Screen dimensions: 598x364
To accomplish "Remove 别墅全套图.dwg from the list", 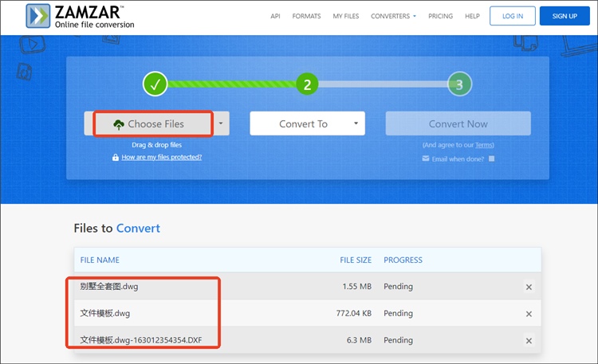I will [x=529, y=287].
